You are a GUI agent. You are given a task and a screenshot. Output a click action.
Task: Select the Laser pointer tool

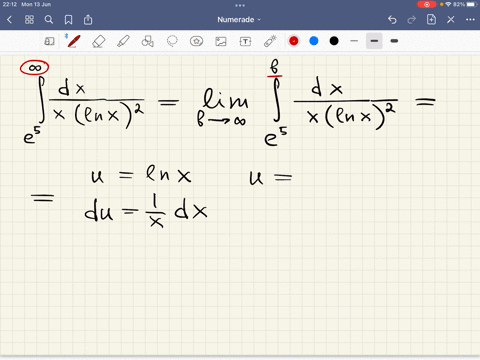tap(270, 41)
